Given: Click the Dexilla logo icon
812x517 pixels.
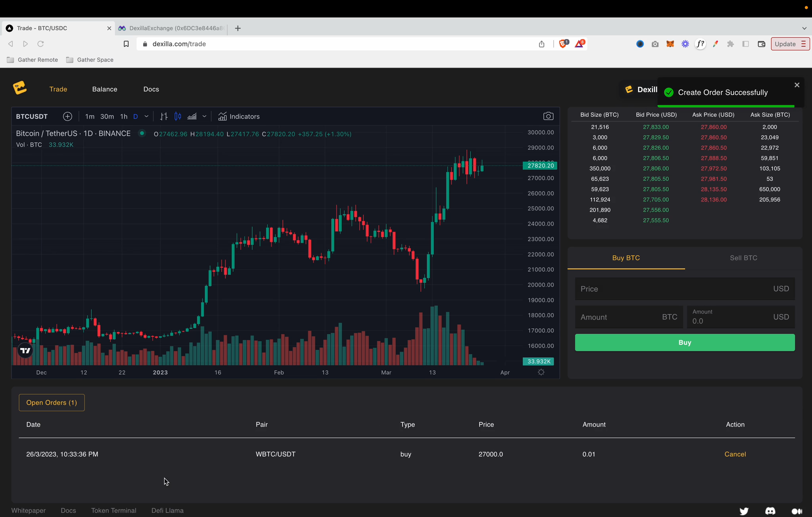Looking at the screenshot, I should click(x=20, y=88).
